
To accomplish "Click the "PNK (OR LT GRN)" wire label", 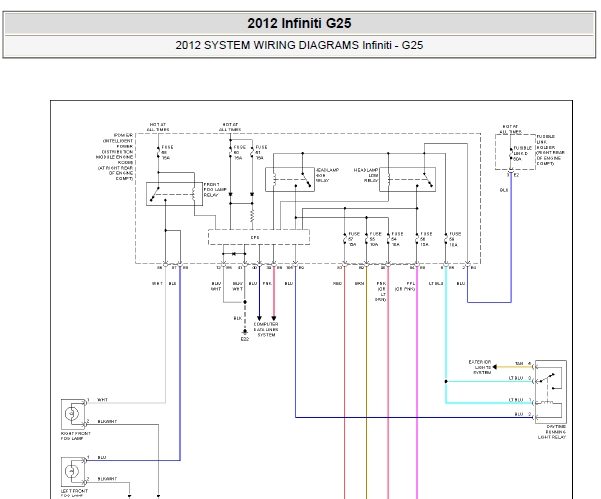I will coord(381,292).
